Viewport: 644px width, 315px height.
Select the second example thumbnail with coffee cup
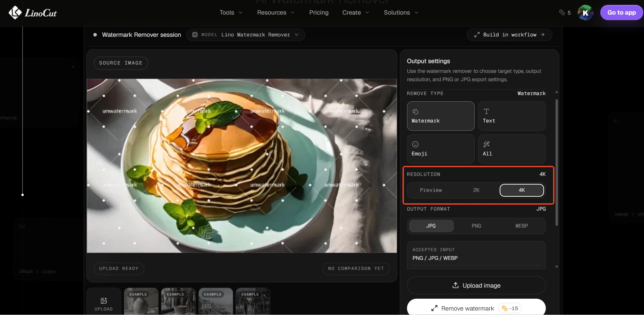[178, 301]
